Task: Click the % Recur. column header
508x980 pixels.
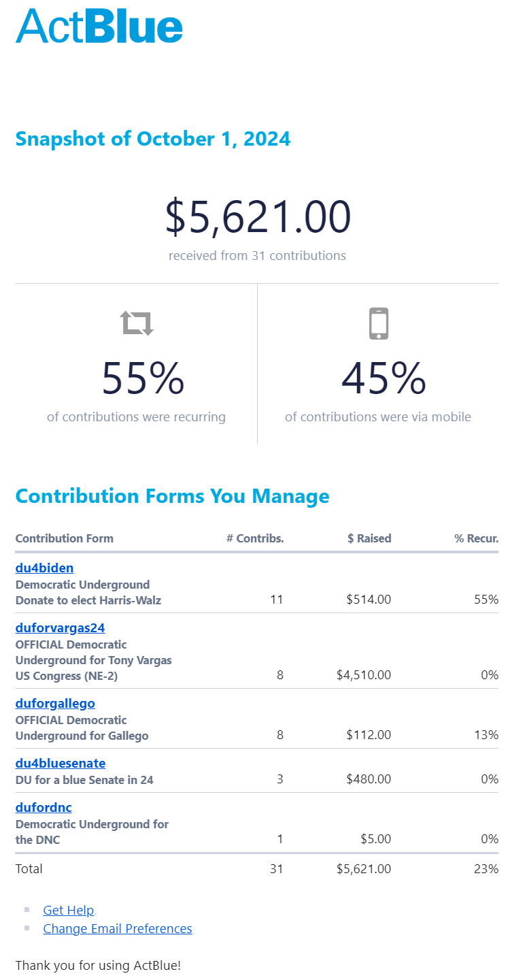Action: pos(476,538)
